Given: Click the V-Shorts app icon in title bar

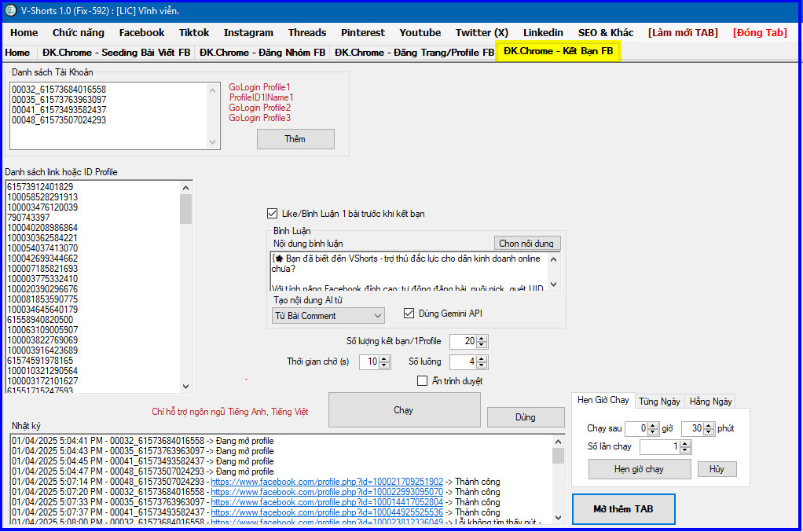Looking at the screenshot, I should point(10,10).
